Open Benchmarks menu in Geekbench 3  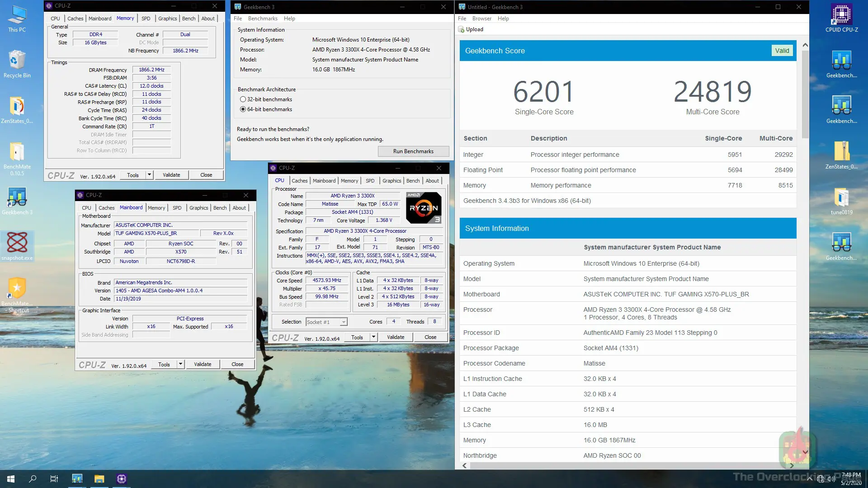point(263,19)
